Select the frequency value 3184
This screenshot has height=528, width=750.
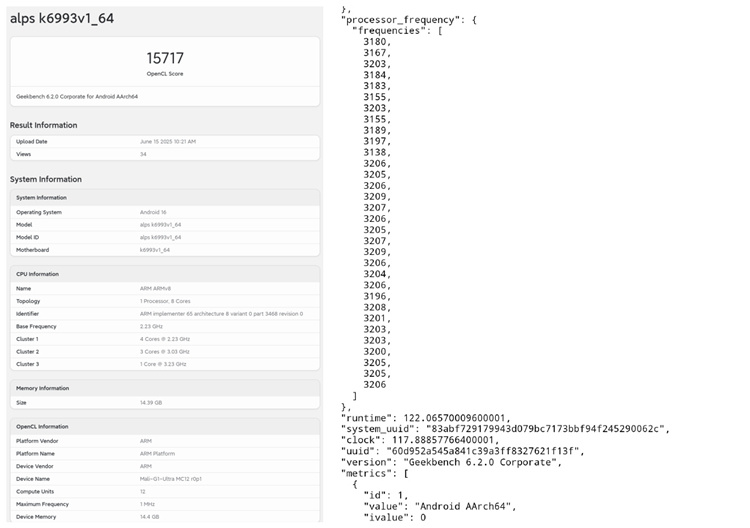pos(377,75)
